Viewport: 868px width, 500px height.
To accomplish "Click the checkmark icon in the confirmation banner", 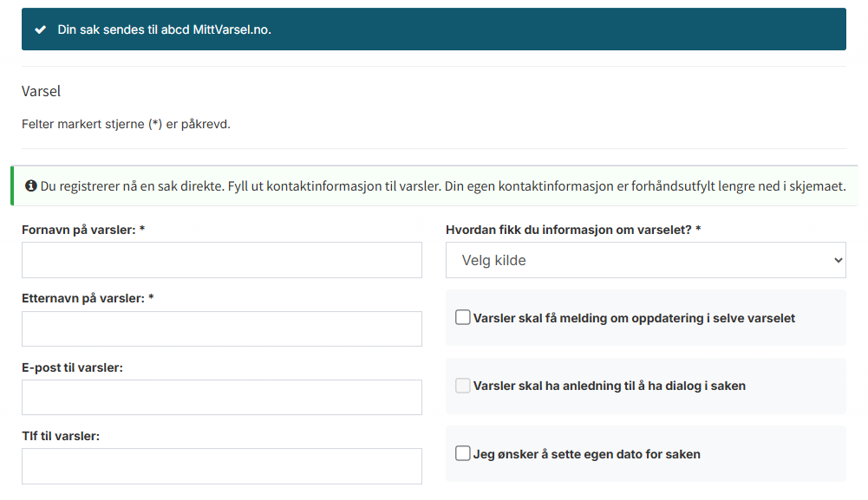I will point(40,29).
